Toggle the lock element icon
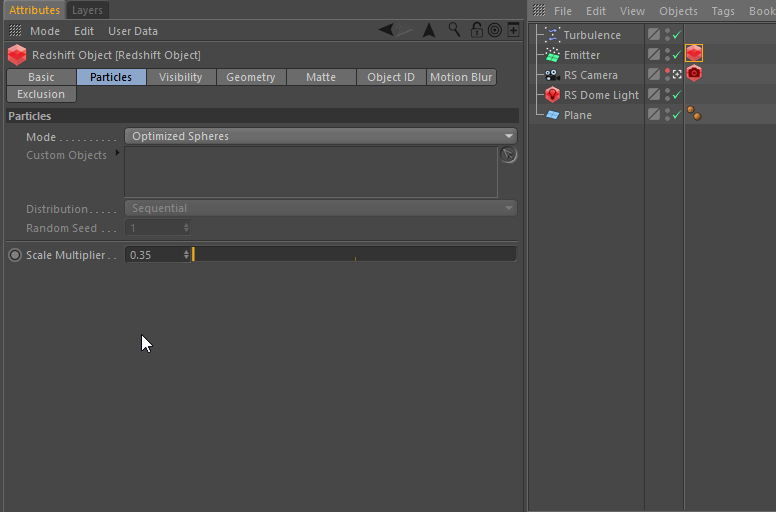This screenshot has width=776, height=512. (476, 30)
